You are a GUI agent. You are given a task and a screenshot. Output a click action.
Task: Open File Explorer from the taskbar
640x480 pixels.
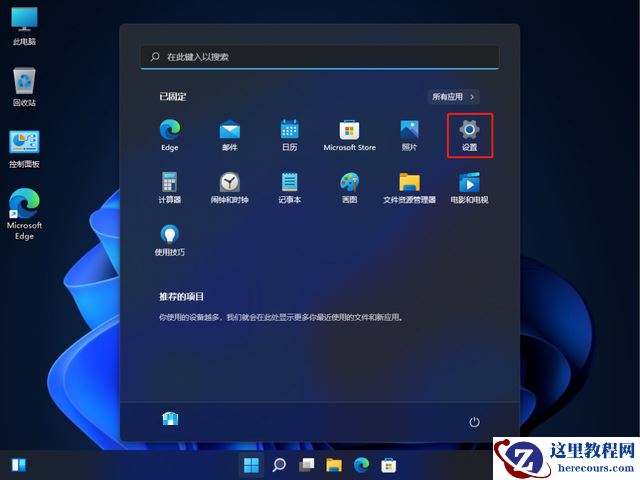334,464
